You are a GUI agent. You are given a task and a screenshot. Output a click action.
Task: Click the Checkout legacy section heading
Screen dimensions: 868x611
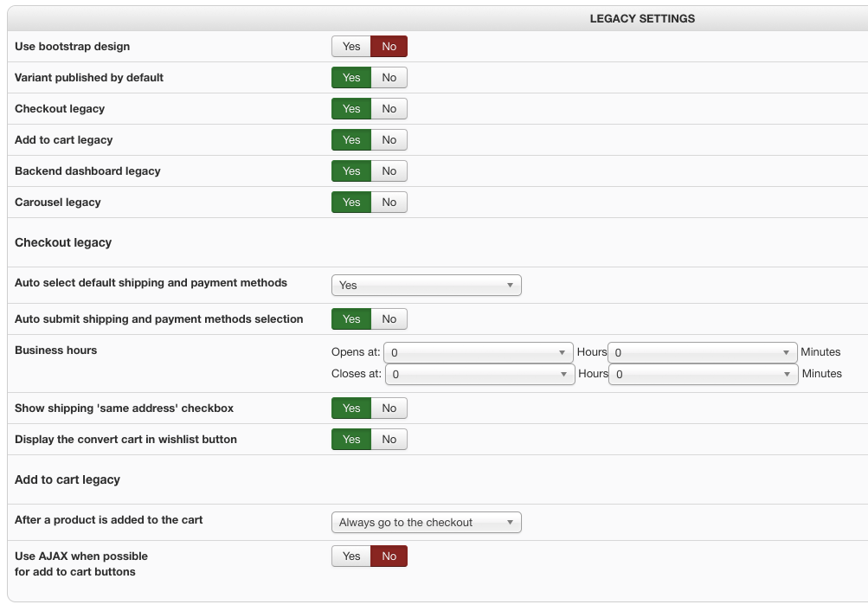pos(63,242)
